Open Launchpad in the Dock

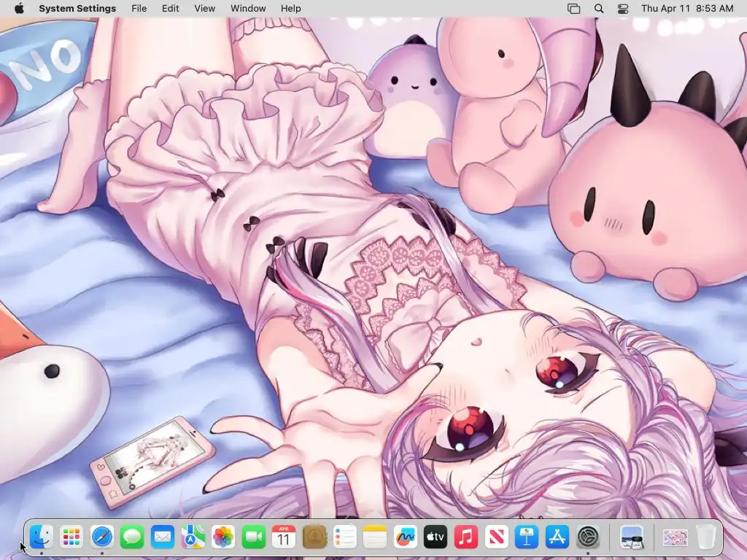(71, 537)
